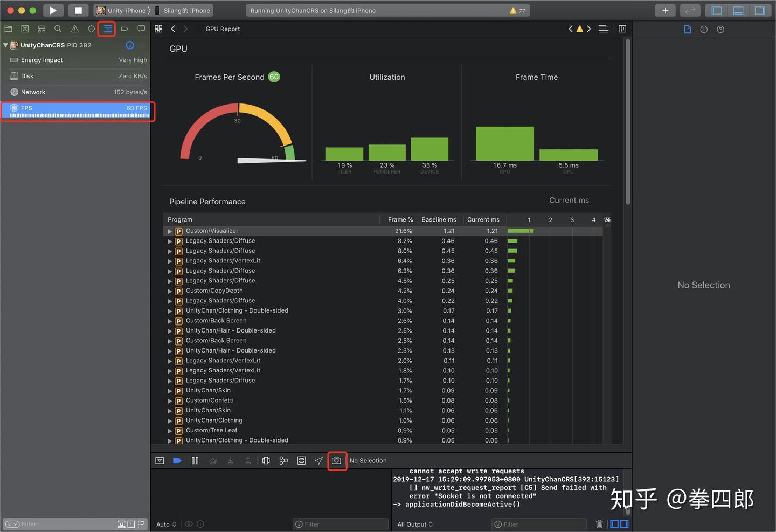This screenshot has width=776, height=532.
Task: Click the Capture GPU Frame camera icon
Action: 336,460
